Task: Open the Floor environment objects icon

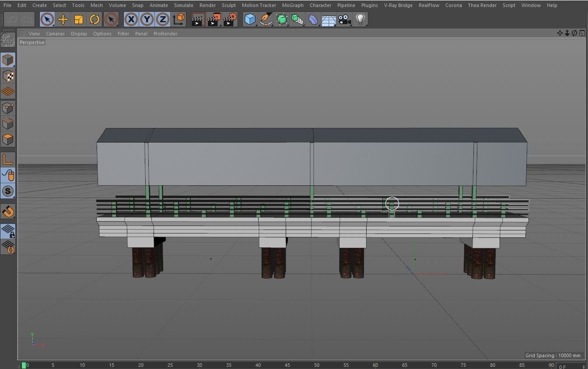Action: [329, 19]
